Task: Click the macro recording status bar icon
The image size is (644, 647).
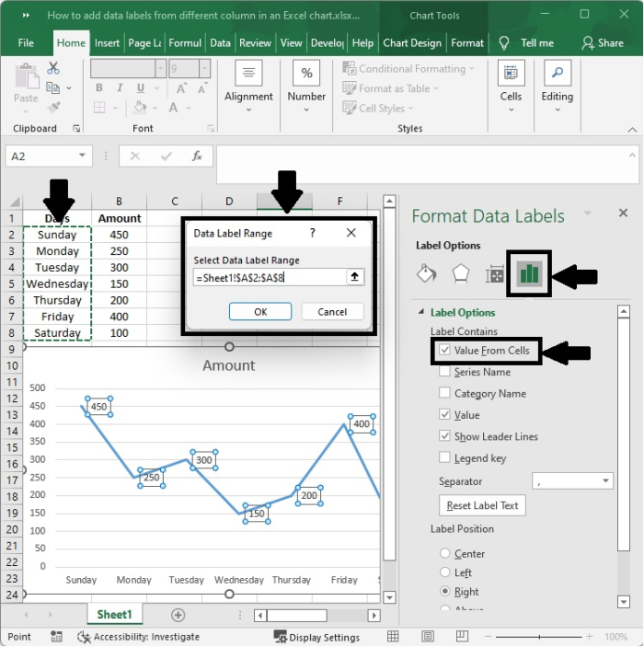Action: pos(56,637)
